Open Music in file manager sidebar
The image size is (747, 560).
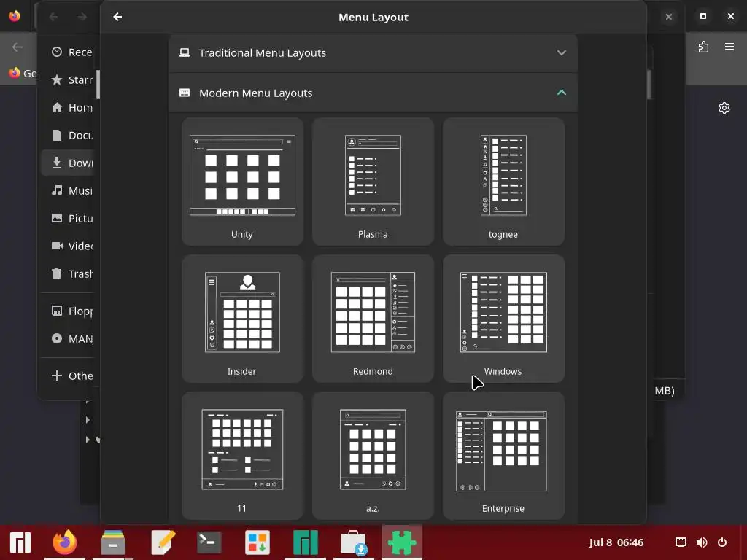click(71, 190)
